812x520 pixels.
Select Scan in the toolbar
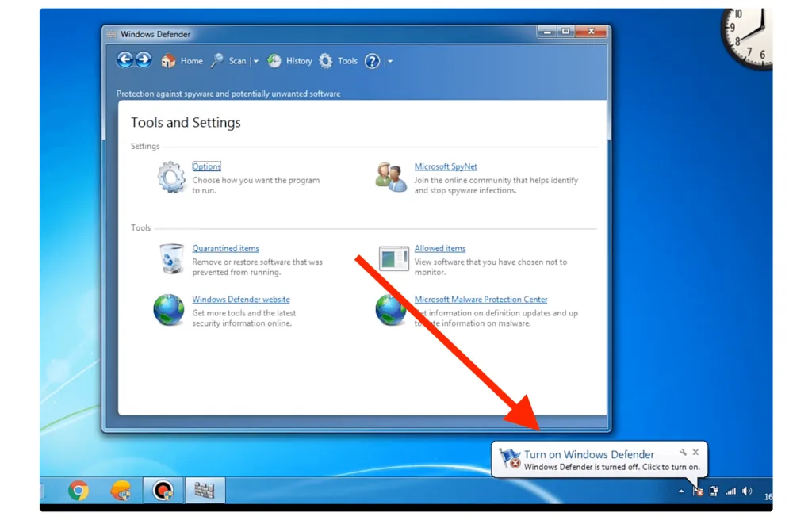237,61
